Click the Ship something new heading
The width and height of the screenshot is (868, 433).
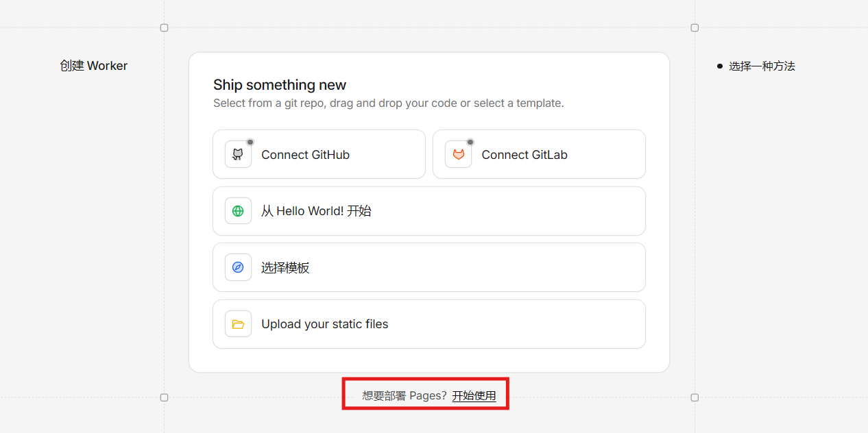(x=280, y=85)
